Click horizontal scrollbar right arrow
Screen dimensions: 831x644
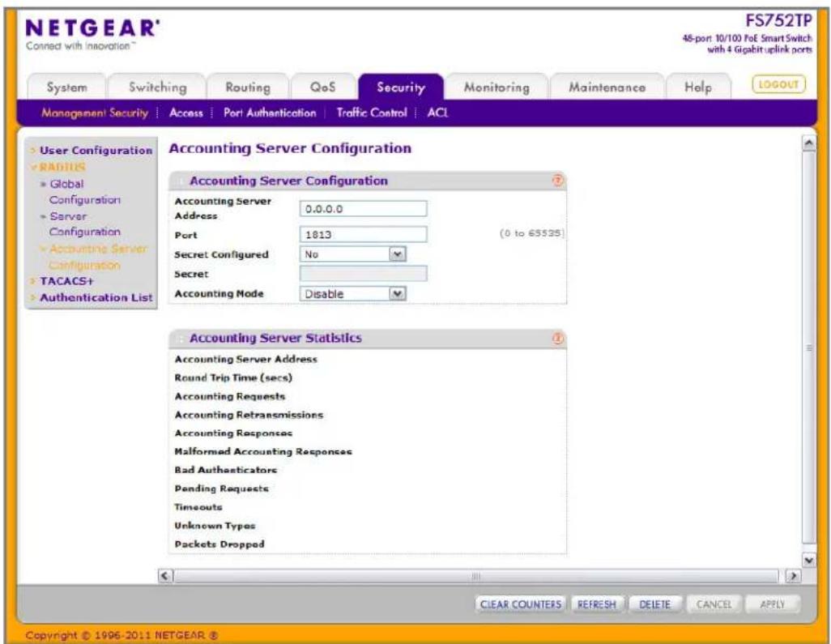[793, 576]
